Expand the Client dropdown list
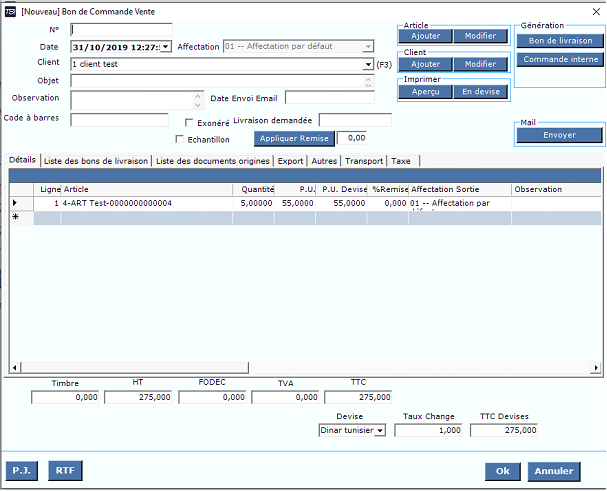The height and width of the screenshot is (491, 607). point(369,64)
